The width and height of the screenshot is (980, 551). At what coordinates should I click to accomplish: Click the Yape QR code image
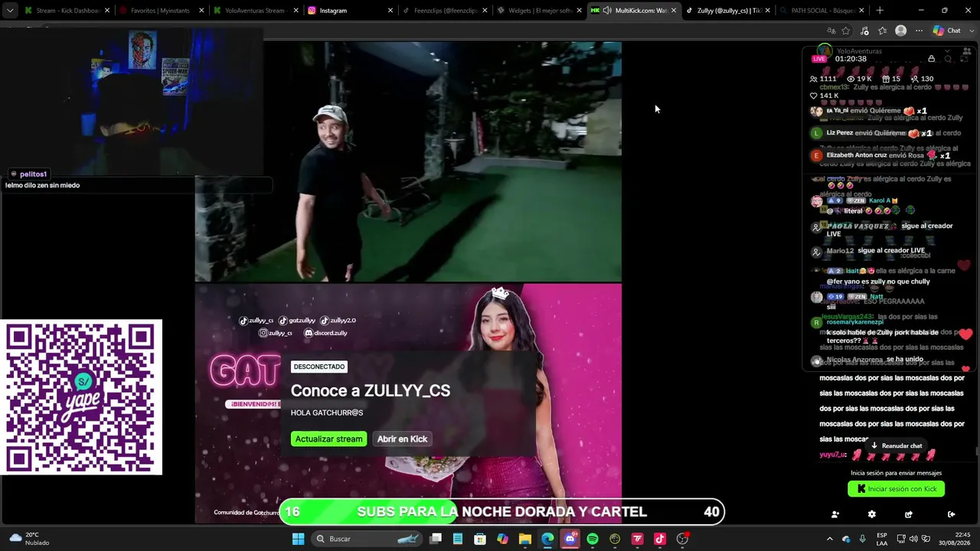pos(81,397)
